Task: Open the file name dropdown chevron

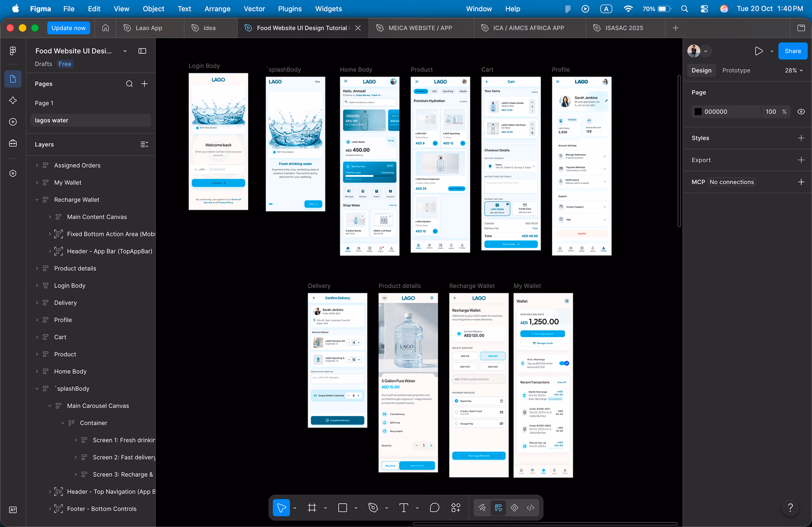Action: [125, 51]
